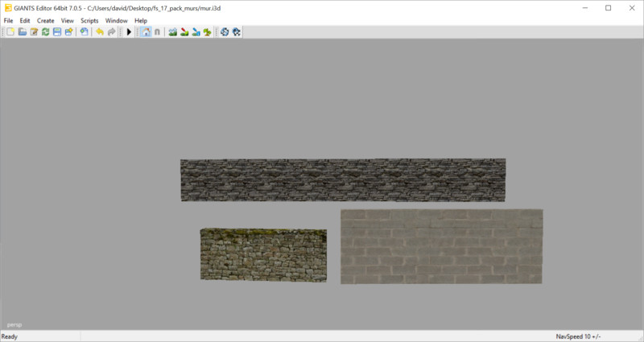Toggle the highlighted house navigation icon
Image resolution: width=644 pixels, height=342 pixels.
point(145,32)
